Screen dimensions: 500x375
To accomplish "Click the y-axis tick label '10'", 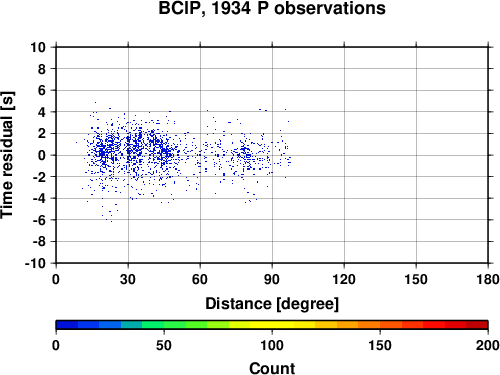I will pos(38,47).
